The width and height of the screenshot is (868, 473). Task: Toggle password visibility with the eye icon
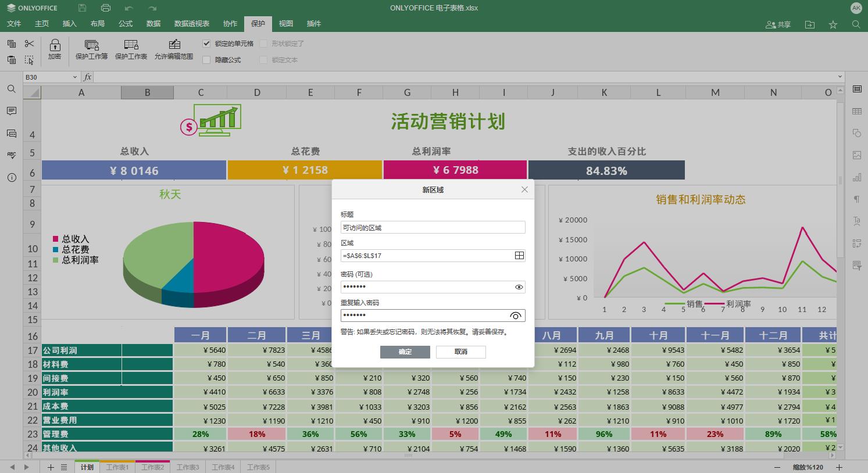[518, 286]
